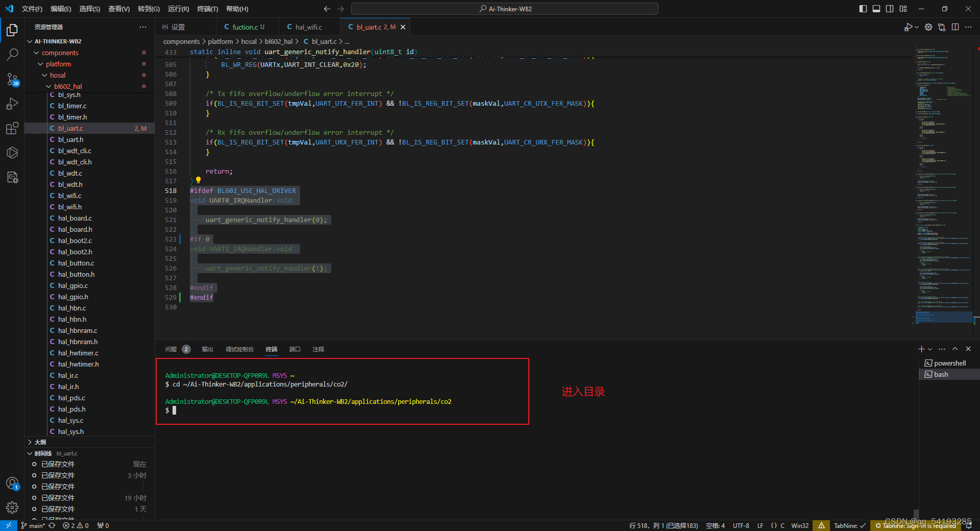Open Explorer views ellipsis menu
980x531 pixels.
coord(143,27)
